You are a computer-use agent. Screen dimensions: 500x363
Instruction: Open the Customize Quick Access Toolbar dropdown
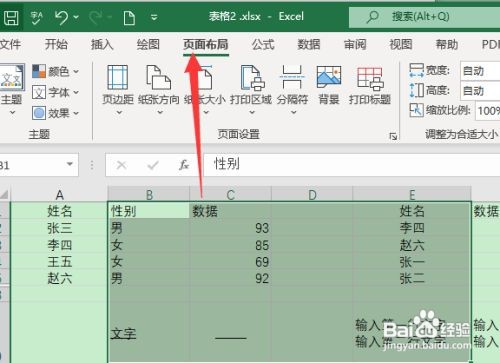[154, 17]
